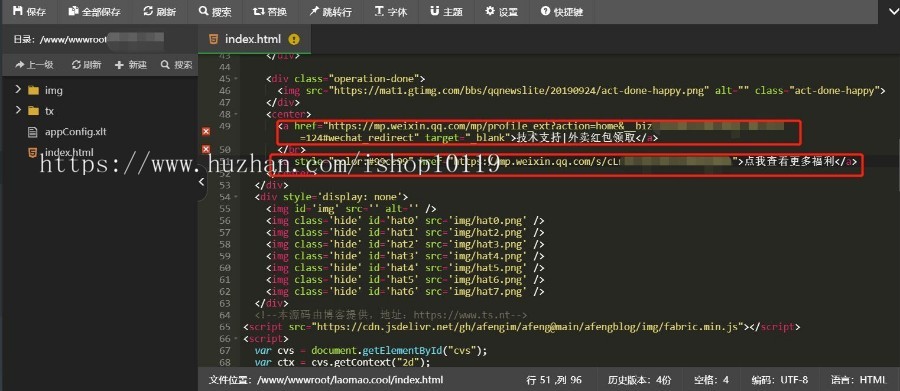The image size is (900, 391).
Task: Fold the code block at line 45
Action: (236, 79)
